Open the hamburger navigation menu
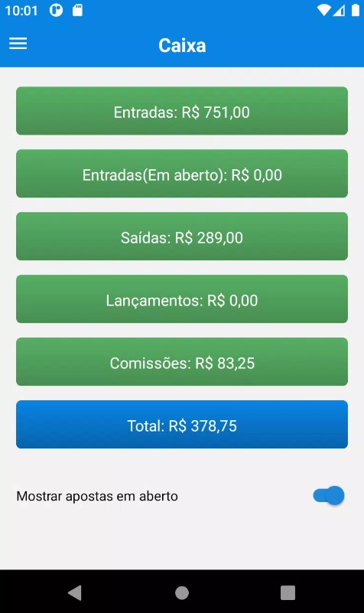This screenshot has width=364, height=613. [x=18, y=43]
